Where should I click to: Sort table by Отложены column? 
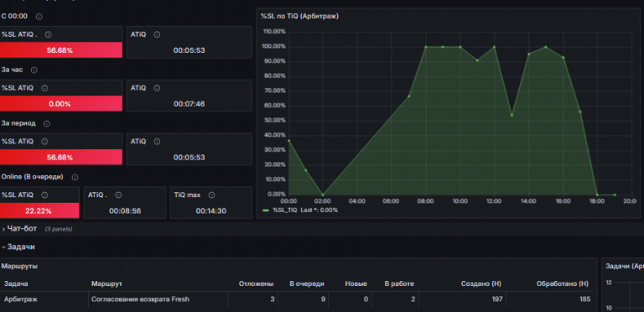(257, 284)
